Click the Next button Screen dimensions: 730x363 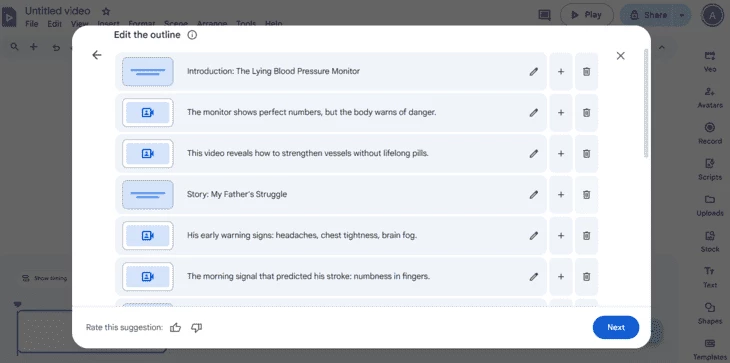click(615, 328)
